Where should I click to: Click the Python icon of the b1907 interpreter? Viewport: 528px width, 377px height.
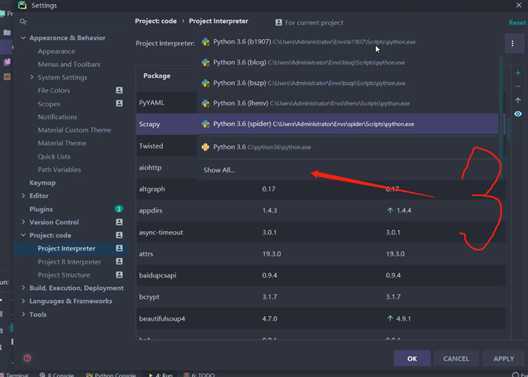click(205, 42)
